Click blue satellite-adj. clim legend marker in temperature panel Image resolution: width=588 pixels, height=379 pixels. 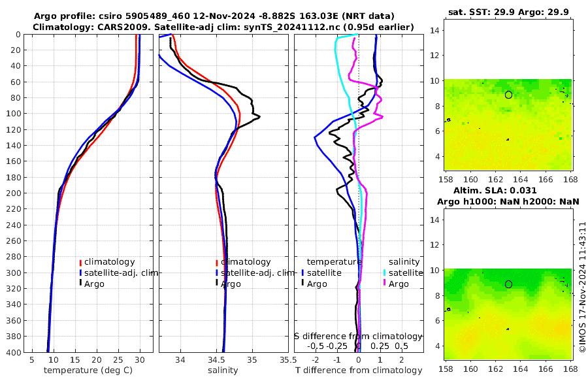click(x=80, y=272)
